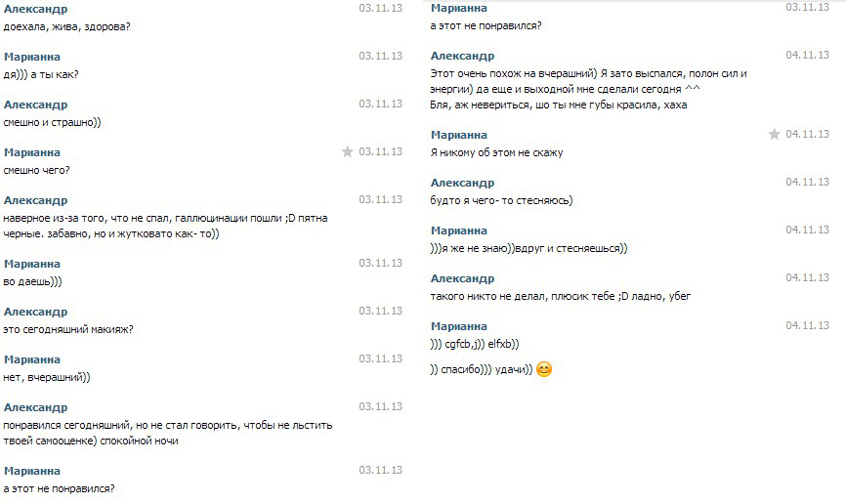
Task: Click 03.11.13 date beside 'доехала, жива, здорова?'
Action: (380, 8)
